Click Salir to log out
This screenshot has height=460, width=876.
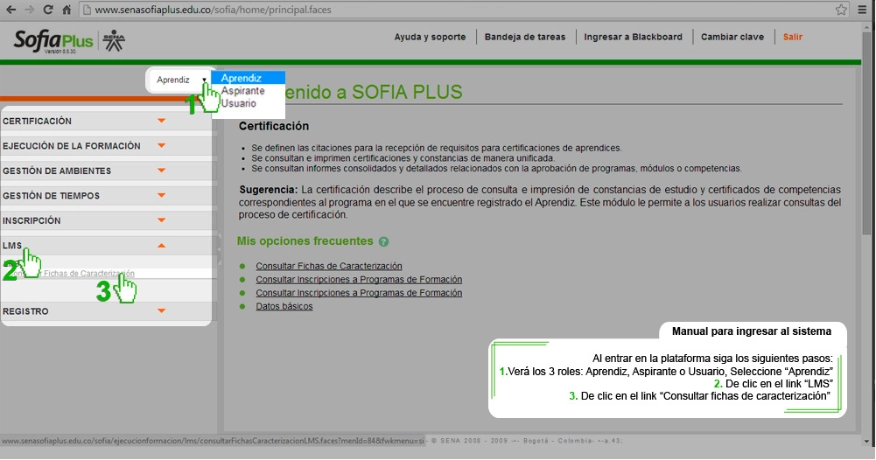792,37
